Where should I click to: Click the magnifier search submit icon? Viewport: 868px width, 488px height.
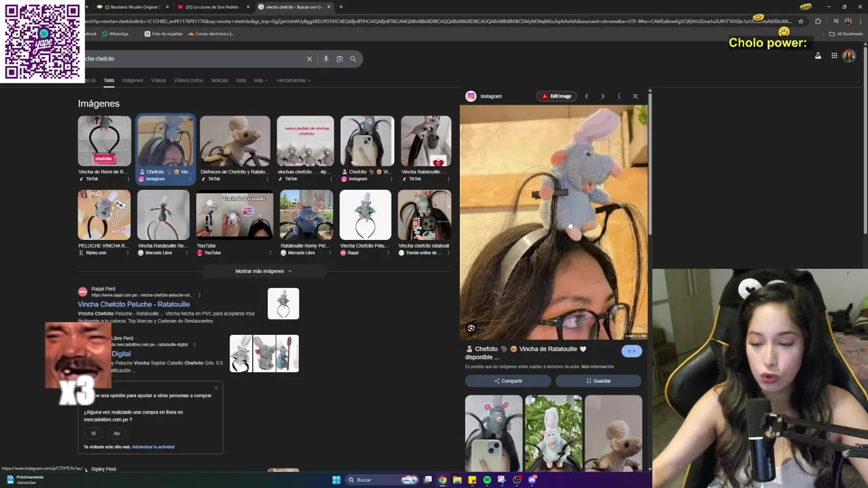tap(353, 59)
